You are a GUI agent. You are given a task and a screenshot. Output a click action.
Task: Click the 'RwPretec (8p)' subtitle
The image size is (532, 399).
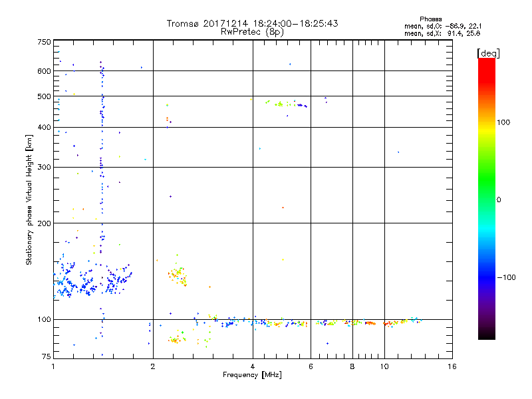pyautogui.click(x=252, y=32)
